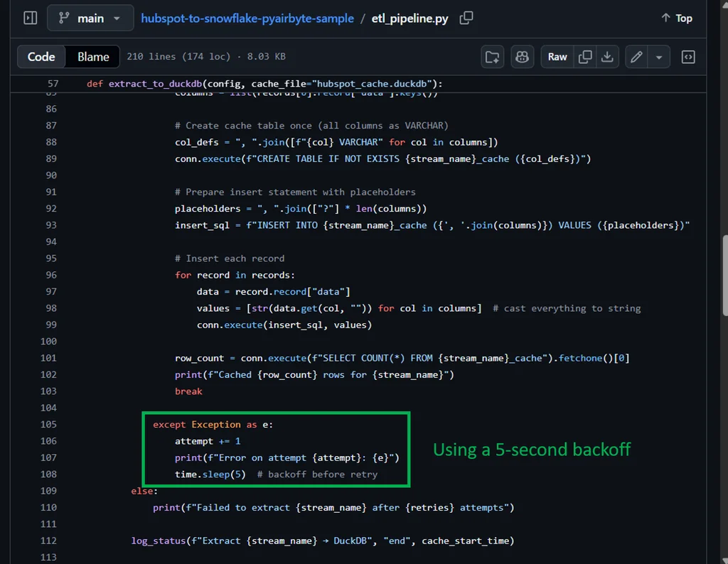Image resolution: width=728 pixels, height=564 pixels.
Task: Click the CREATE TABLE execute statement
Action: (383, 158)
